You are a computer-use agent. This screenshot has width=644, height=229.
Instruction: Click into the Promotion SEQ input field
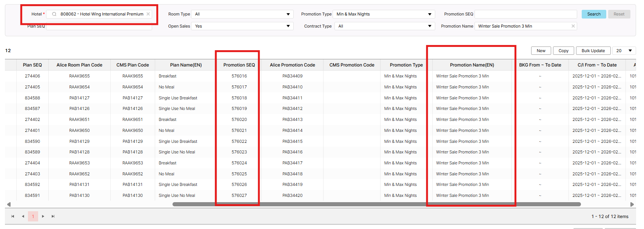pyautogui.click(x=525, y=14)
